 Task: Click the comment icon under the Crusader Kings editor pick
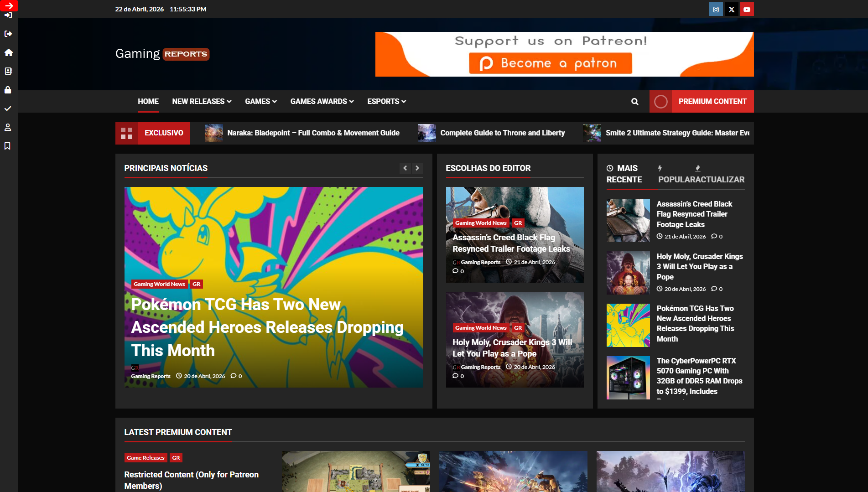point(455,376)
